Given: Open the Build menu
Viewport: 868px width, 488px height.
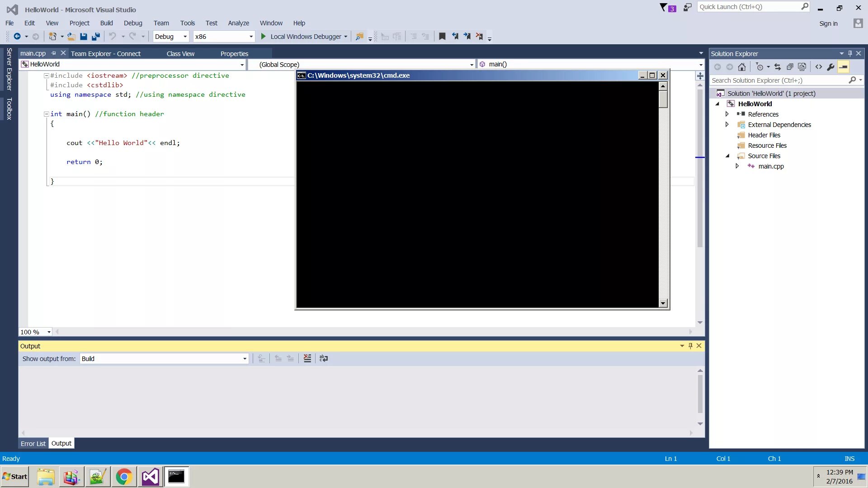Looking at the screenshot, I should click(x=106, y=23).
